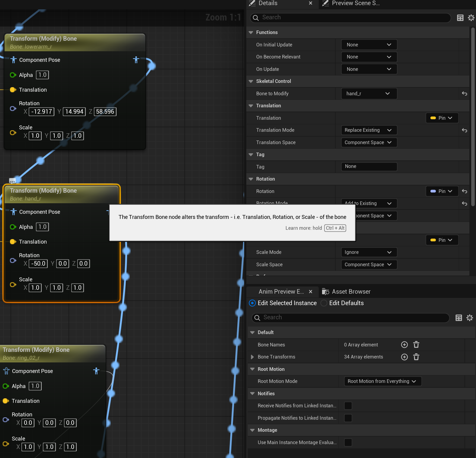Viewport: 476px width, 458px height.
Task: Click the Details property matrix grid icon
Action: tap(460, 18)
